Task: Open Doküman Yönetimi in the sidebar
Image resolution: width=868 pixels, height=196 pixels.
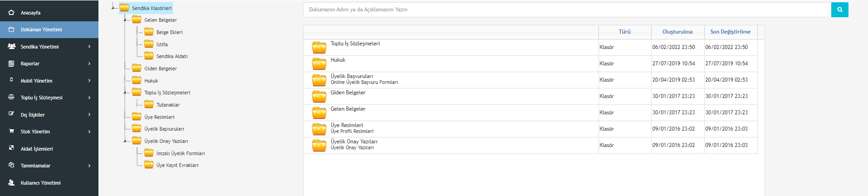Action: [x=41, y=29]
